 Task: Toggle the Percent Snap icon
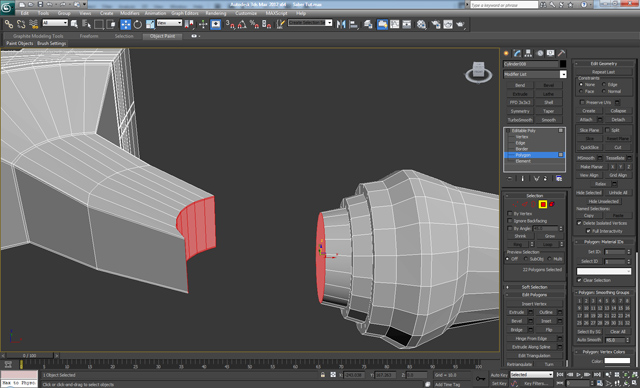click(x=254, y=24)
